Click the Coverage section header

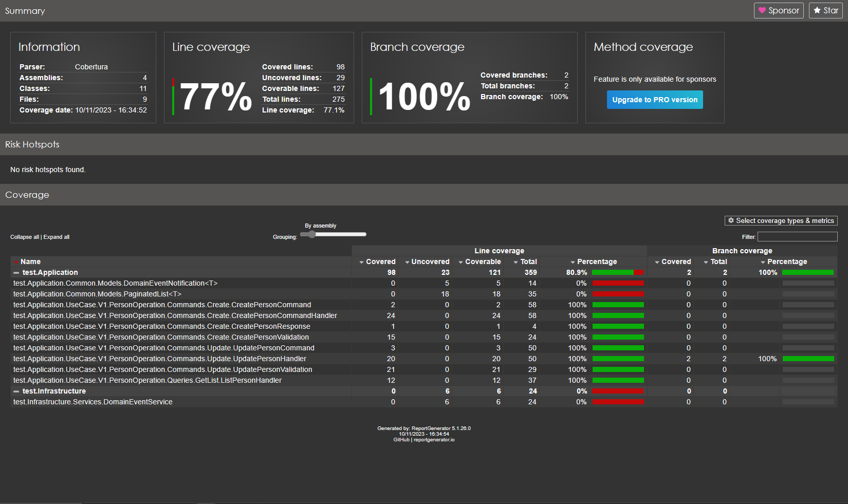pyautogui.click(x=27, y=195)
